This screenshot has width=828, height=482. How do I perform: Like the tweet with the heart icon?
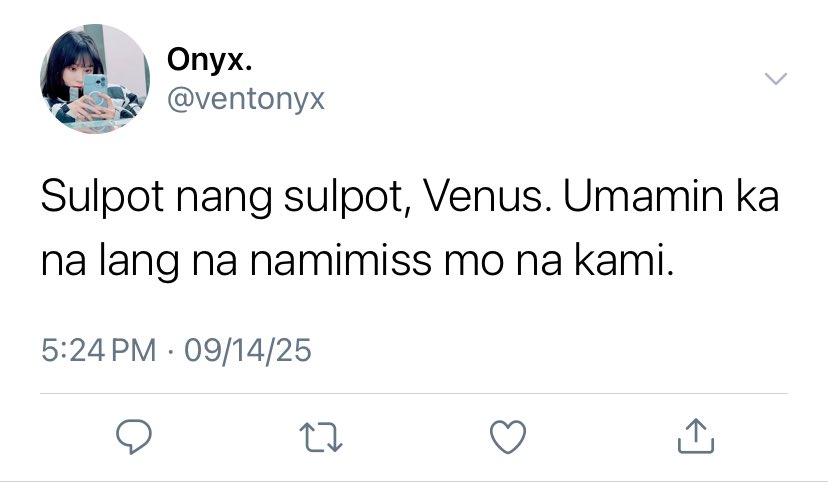[508, 437]
